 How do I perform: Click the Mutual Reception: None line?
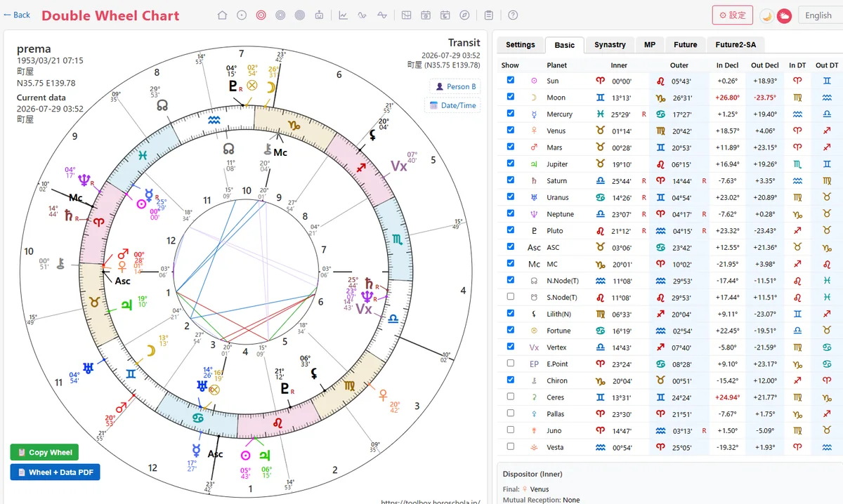pyautogui.click(x=542, y=500)
